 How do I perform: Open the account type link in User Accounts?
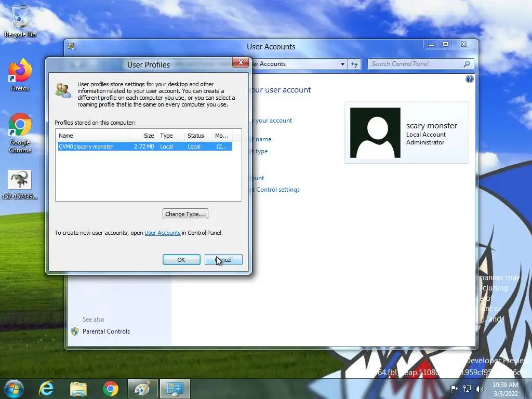coord(261,151)
